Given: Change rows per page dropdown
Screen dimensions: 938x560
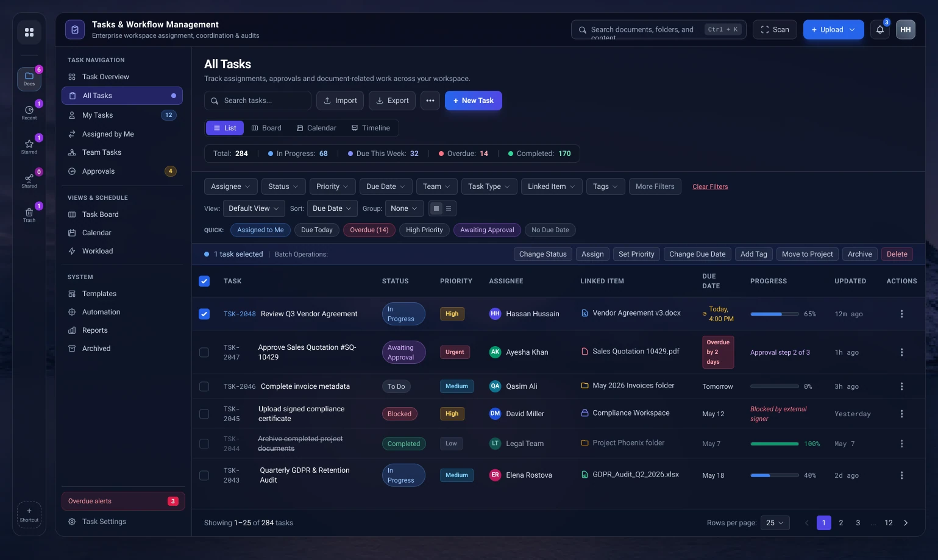Looking at the screenshot, I should tap(775, 523).
